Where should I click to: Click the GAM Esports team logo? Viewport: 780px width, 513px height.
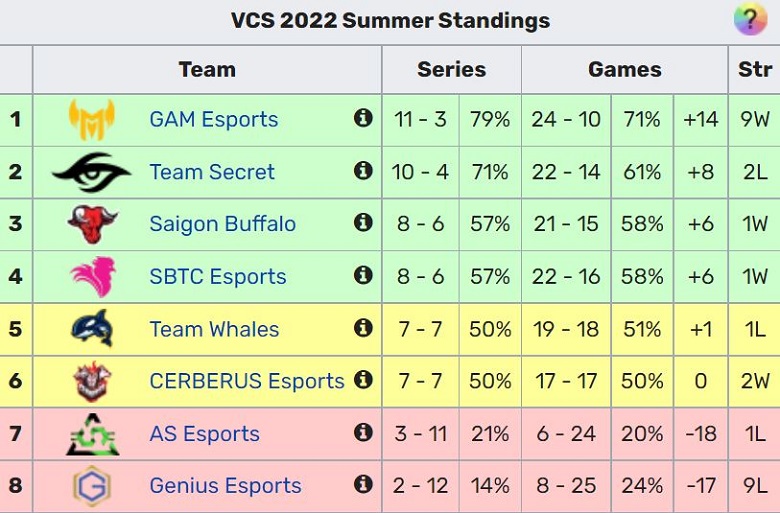tap(92, 119)
